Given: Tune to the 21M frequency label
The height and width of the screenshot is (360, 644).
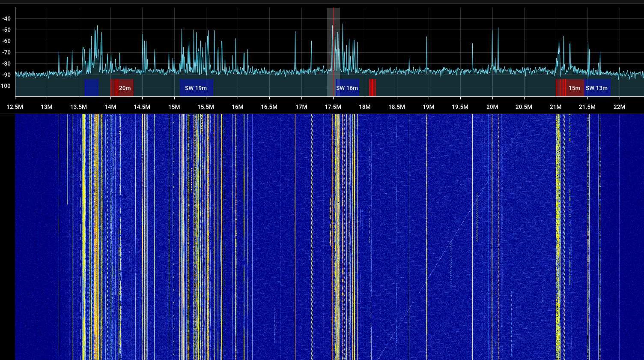Looking at the screenshot, I should (556, 107).
